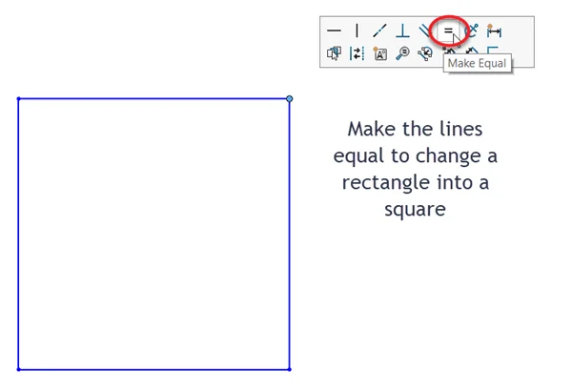The image size is (572, 392).
Task: Select the left vertical line of the sketch
Action: (x=19, y=234)
